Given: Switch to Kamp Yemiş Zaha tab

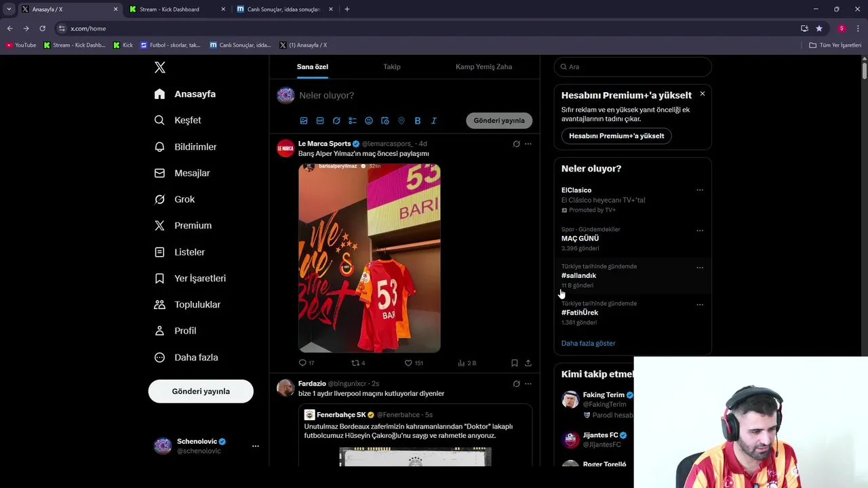Looking at the screenshot, I should pyautogui.click(x=484, y=66).
